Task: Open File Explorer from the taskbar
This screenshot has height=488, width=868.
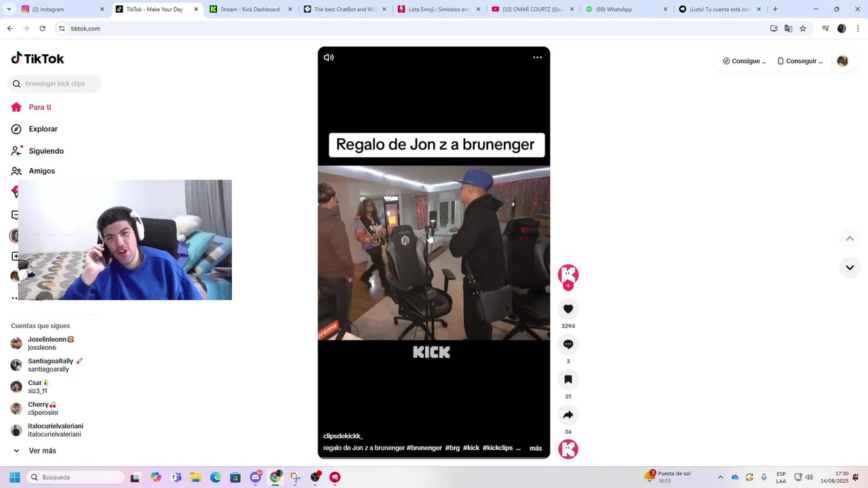Action: coord(196,477)
